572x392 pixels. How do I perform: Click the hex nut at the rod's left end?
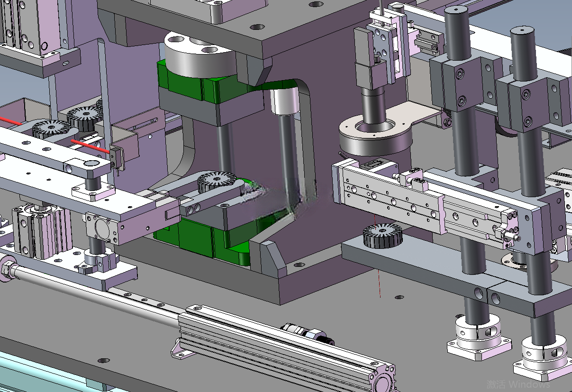point(6,269)
